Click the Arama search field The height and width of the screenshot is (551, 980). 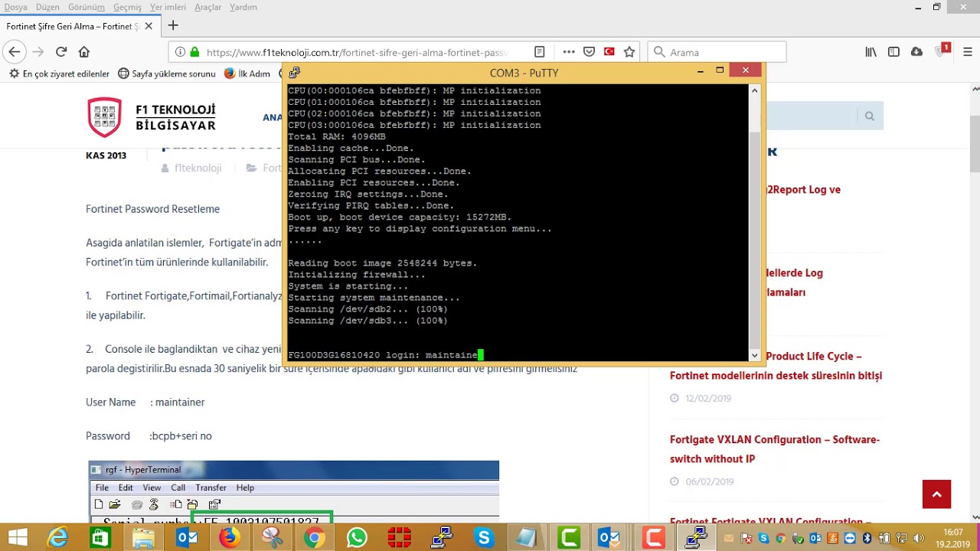click(x=717, y=52)
